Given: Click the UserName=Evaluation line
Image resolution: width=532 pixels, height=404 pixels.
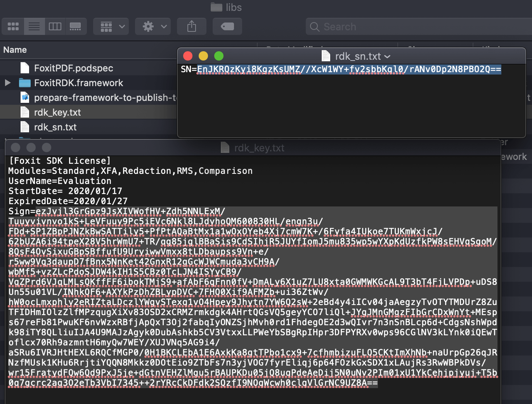Looking at the screenshot, I should click(x=60, y=181).
